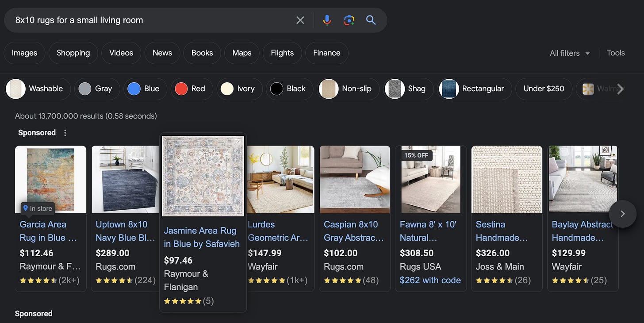Go to News results
This screenshot has width=644, height=323.
162,53
